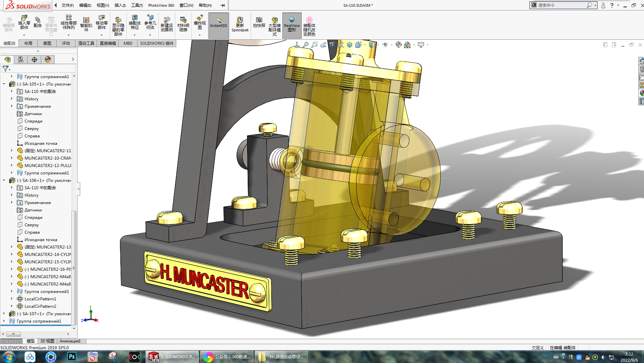Open the 插入(I) menu

120,5
